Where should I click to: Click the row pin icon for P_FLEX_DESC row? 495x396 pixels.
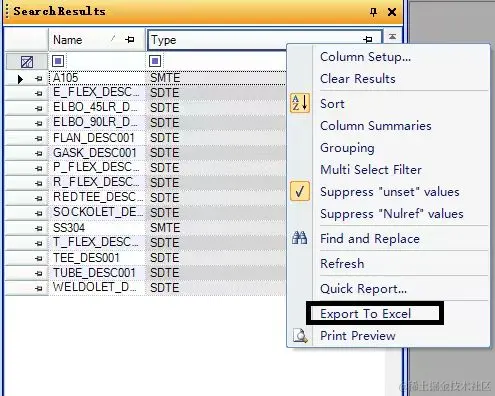(x=39, y=169)
